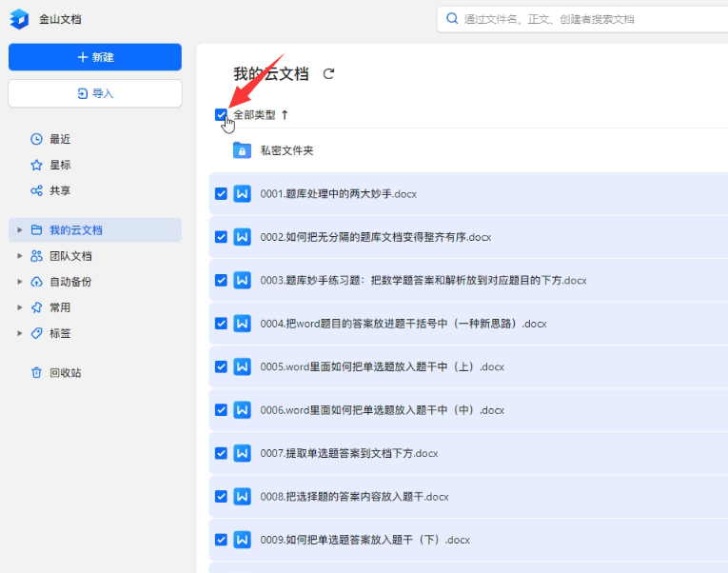
Task: Uncheck the 0007.提取单选题答案 checkbox
Action: tap(221, 453)
